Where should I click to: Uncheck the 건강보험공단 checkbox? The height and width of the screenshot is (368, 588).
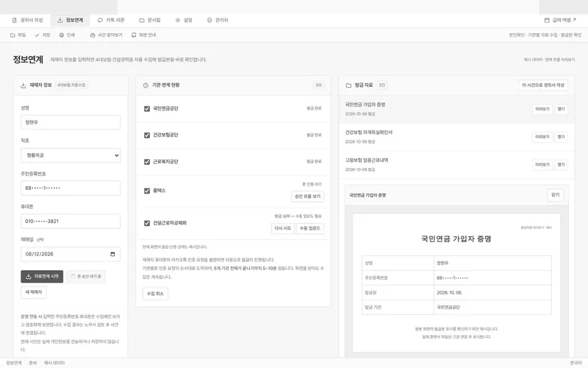click(x=147, y=135)
